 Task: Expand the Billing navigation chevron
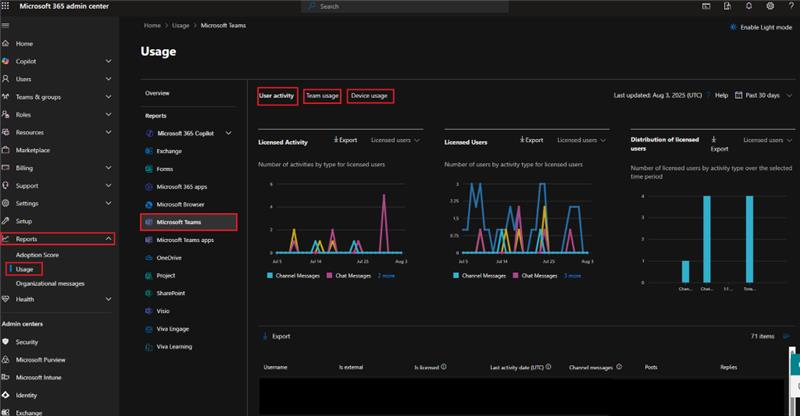(x=108, y=167)
